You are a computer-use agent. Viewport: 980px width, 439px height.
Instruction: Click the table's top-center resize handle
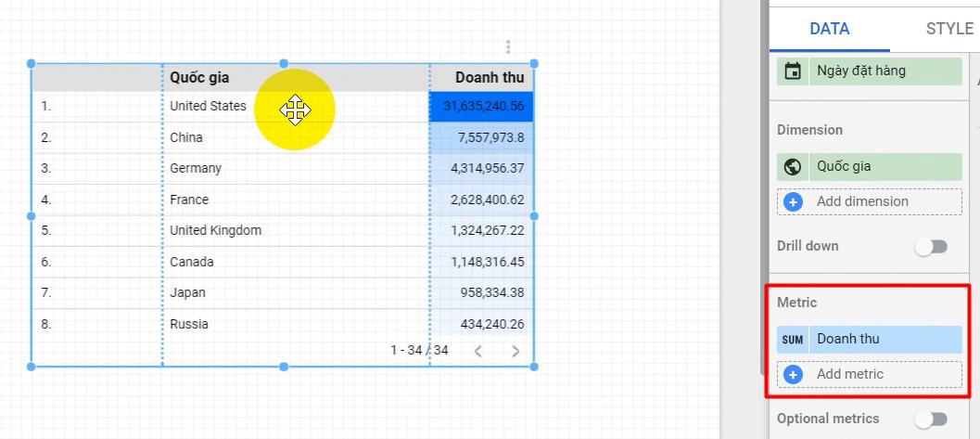[284, 64]
